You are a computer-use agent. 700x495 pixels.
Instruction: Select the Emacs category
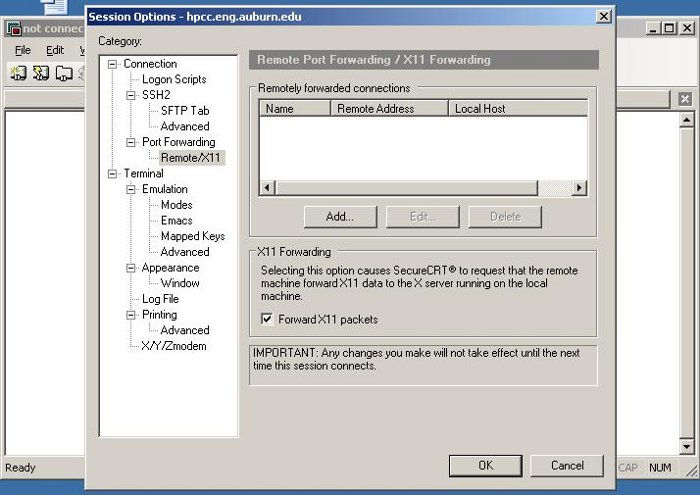(176, 220)
